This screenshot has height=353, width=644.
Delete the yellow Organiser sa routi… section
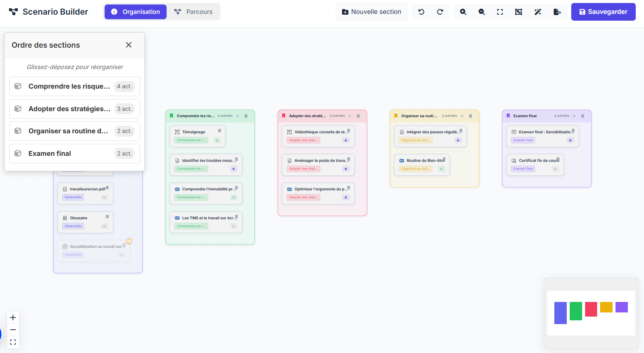[470, 116]
